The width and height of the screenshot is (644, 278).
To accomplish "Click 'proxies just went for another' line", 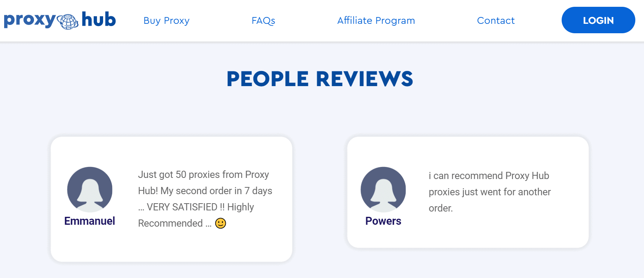I will tap(490, 192).
